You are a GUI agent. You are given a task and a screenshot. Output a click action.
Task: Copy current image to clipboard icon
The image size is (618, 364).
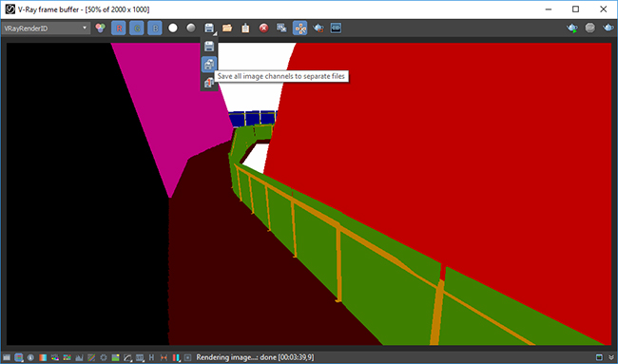[245, 28]
